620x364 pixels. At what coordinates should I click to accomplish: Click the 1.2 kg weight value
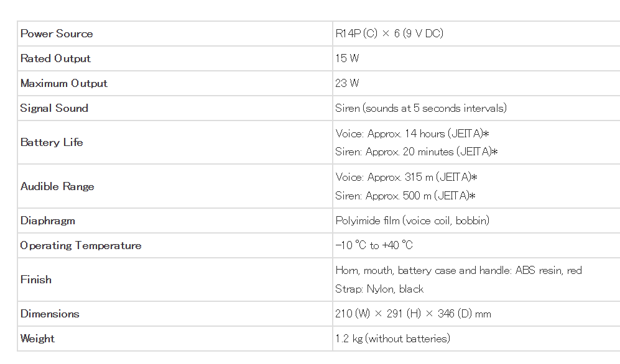click(x=392, y=339)
